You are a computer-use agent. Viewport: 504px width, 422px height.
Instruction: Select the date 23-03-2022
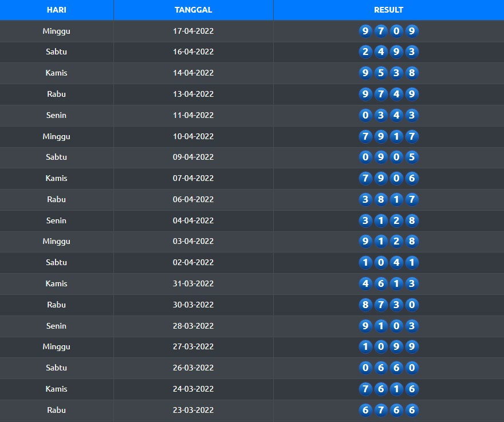coord(193,411)
